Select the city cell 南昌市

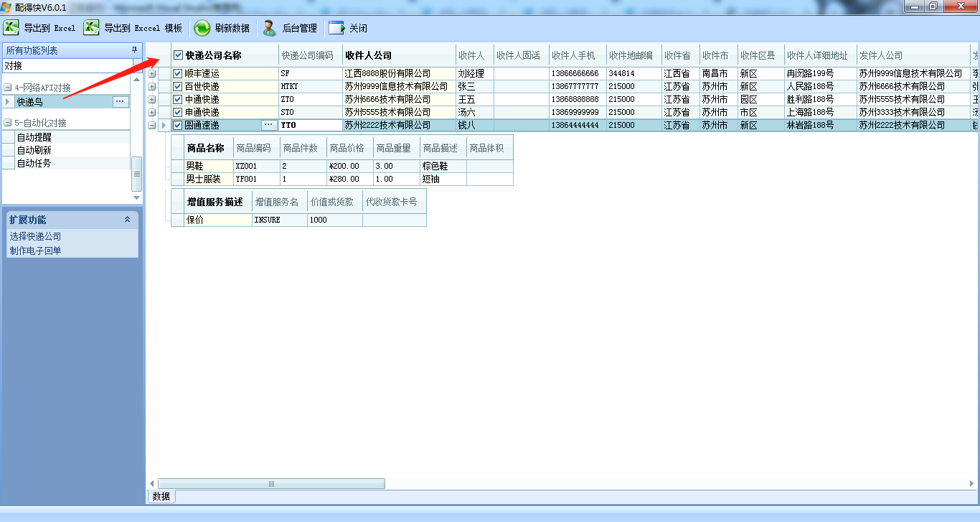[718, 73]
